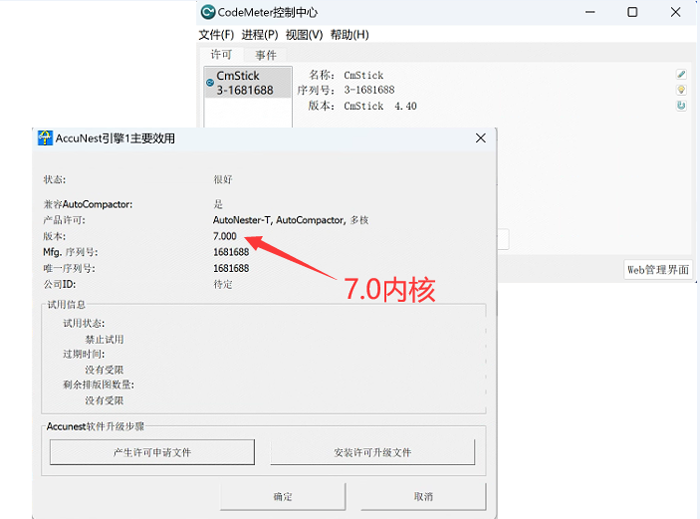Viewport: 700px width, 519px height.
Task: Maximize the CodeMeter控制中心 window
Action: coord(632,12)
